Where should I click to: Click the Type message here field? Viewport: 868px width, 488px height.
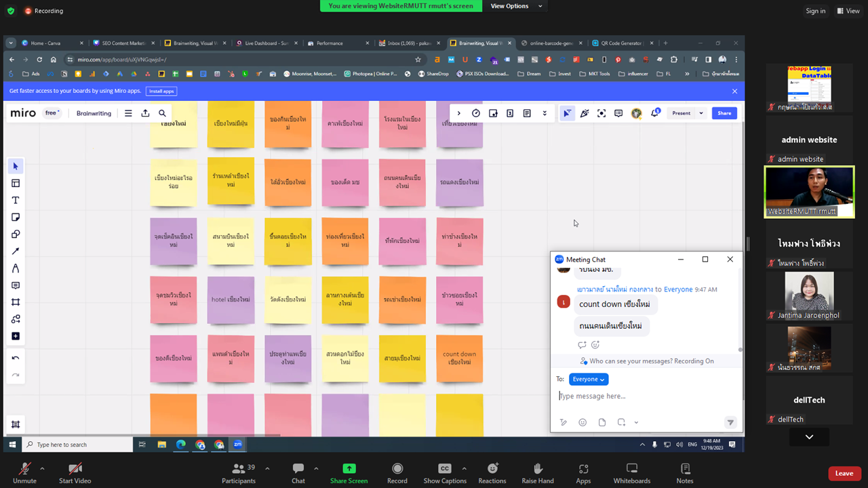click(x=647, y=396)
